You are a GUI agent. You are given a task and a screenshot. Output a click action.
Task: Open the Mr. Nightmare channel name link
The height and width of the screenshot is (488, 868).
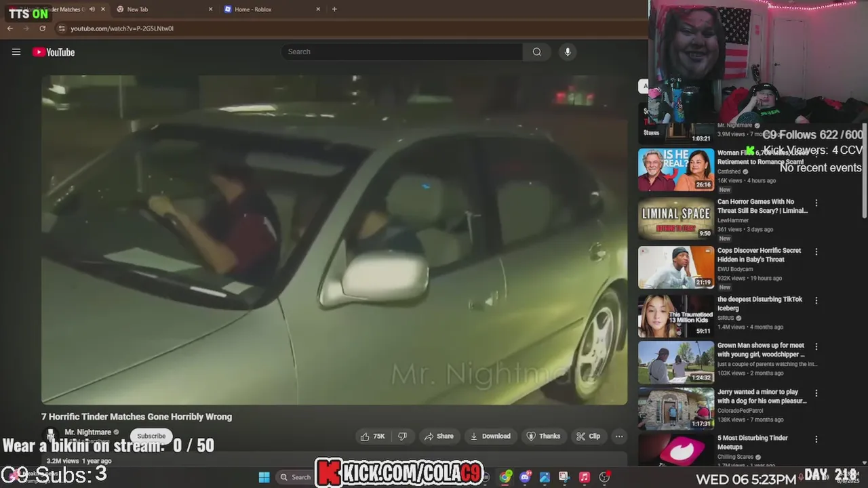point(88,432)
